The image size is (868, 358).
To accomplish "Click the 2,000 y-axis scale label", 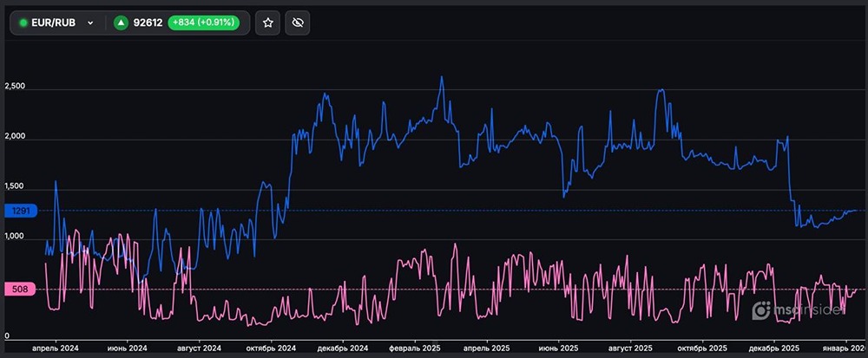I will click(x=16, y=138).
